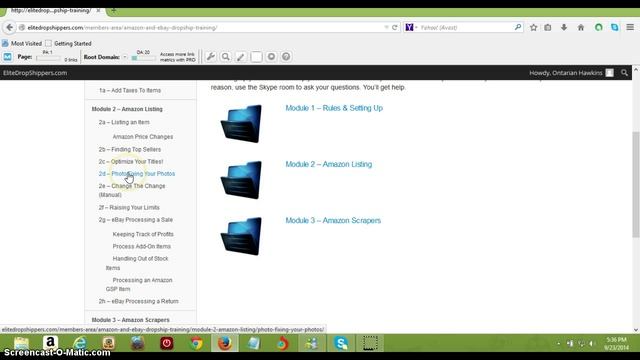Go to the home page icon
Screen dimensions: 640x360
click(x=581, y=28)
